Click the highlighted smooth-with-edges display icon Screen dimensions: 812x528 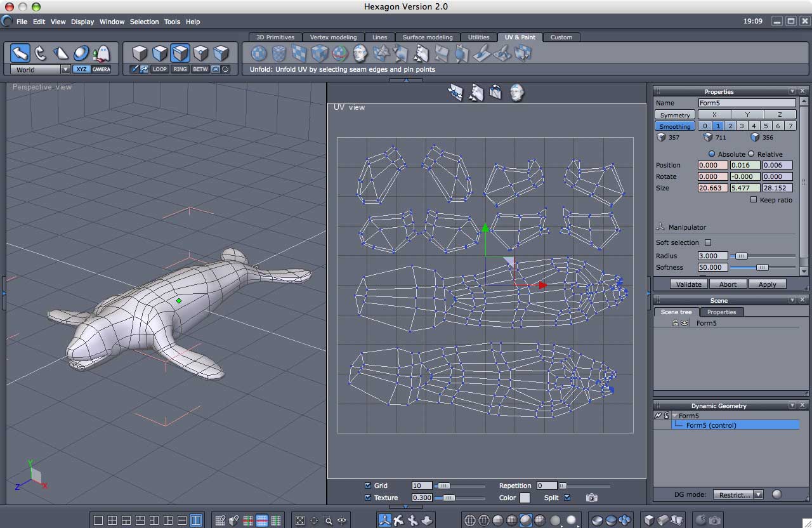pos(526,521)
